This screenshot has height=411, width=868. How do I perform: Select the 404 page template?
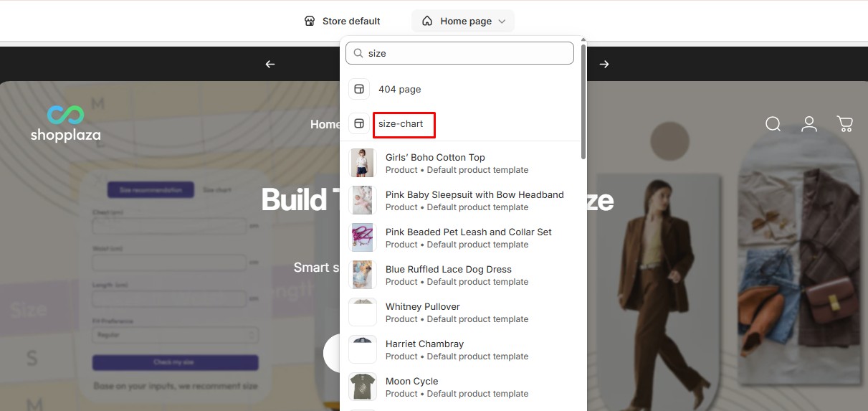point(399,90)
